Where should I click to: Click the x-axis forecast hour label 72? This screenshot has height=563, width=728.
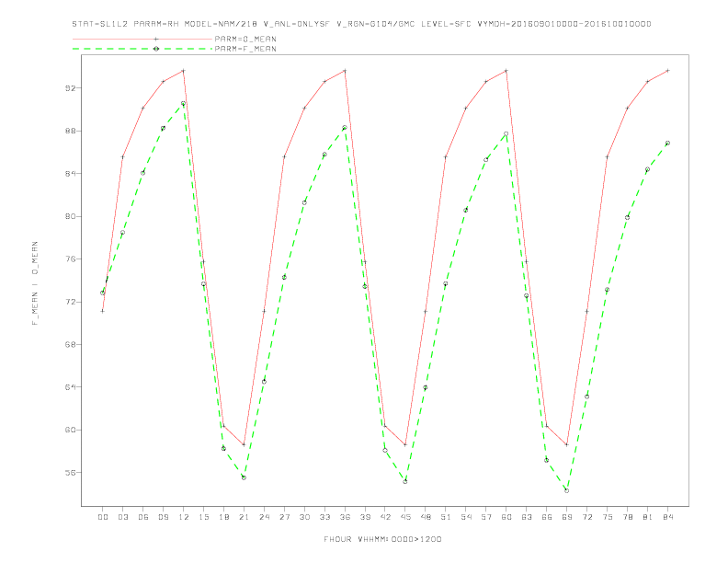coord(587,517)
